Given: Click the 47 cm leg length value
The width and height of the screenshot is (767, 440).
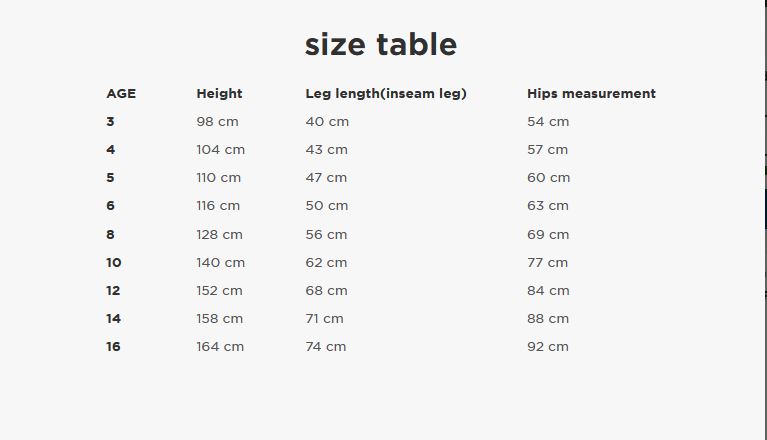Looking at the screenshot, I should click(326, 177).
